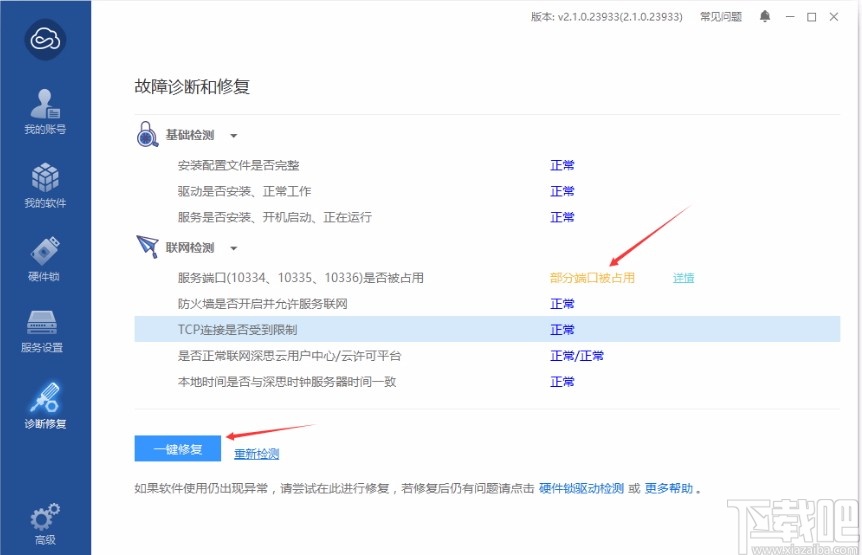Select row 防火墙是否开启并允许服务联网
The width and height of the screenshot is (862, 555).
click(487, 304)
